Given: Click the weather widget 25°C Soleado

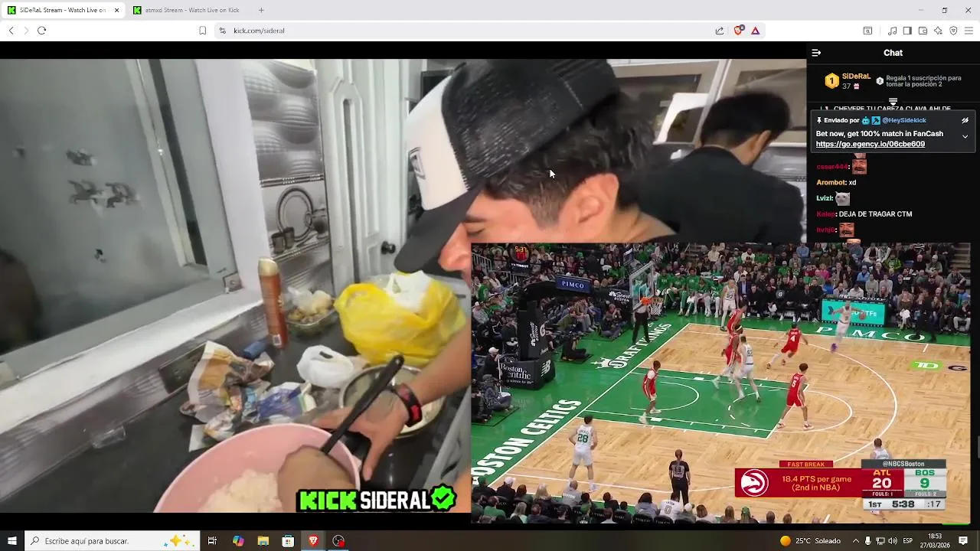Looking at the screenshot, I should (810, 541).
